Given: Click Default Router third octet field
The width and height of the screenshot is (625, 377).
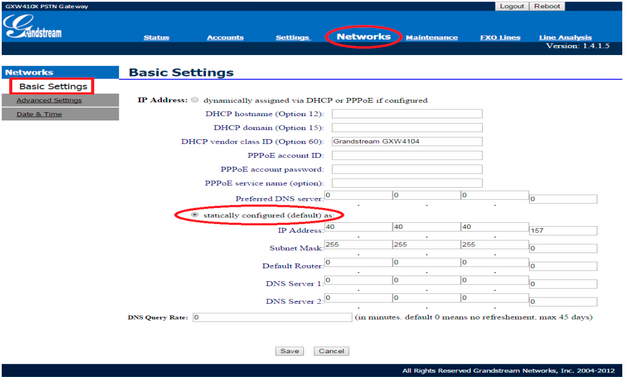Looking at the screenshot, I should click(x=494, y=263).
